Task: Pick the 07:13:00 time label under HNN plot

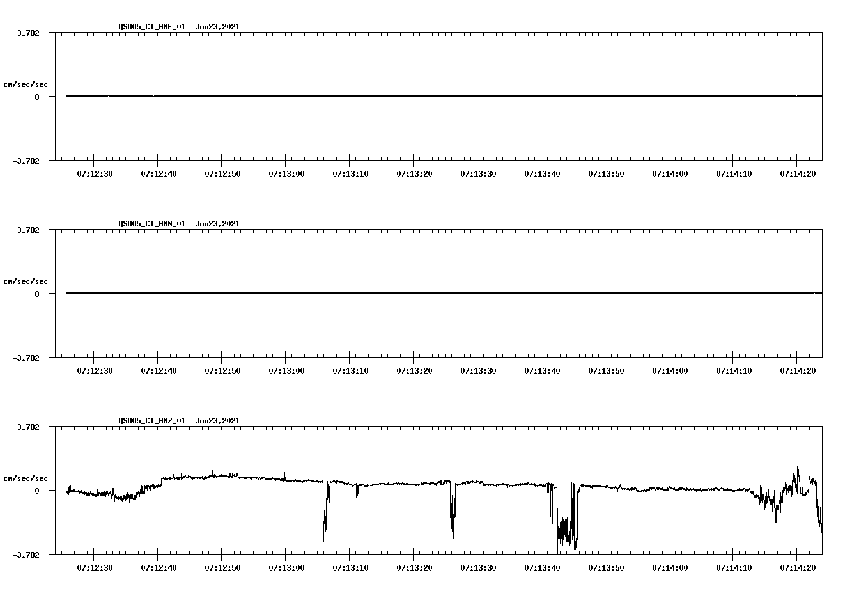Action: 286,370
